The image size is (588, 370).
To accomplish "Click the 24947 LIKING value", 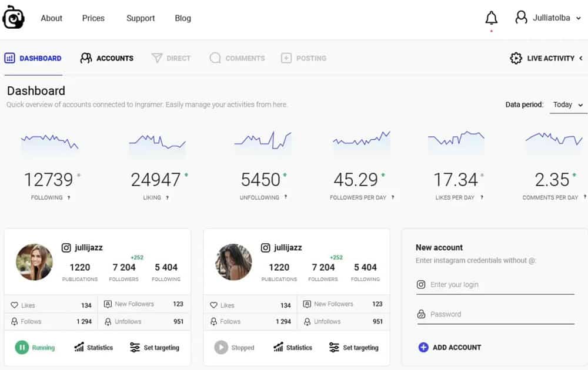I will (x=155, y=180).
